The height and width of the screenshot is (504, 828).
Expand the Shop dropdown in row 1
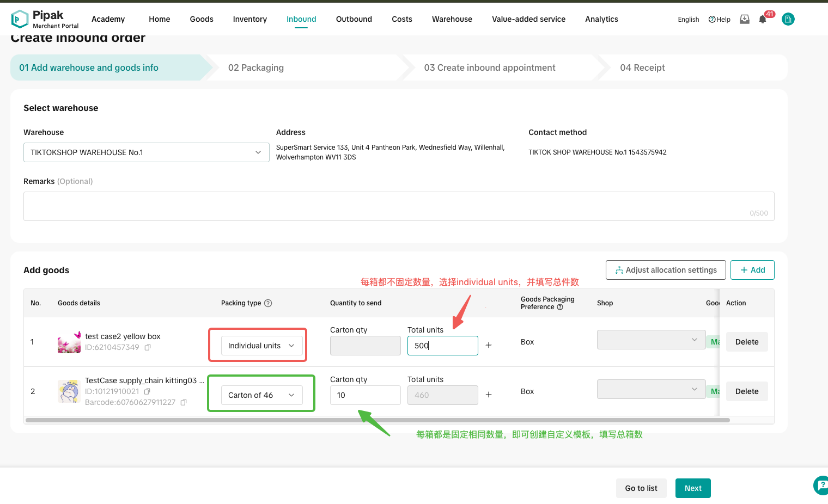[651, 340]
